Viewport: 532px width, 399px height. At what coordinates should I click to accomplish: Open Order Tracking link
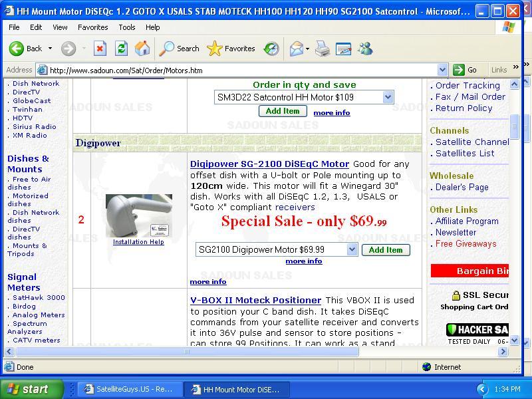coord(468,86)
